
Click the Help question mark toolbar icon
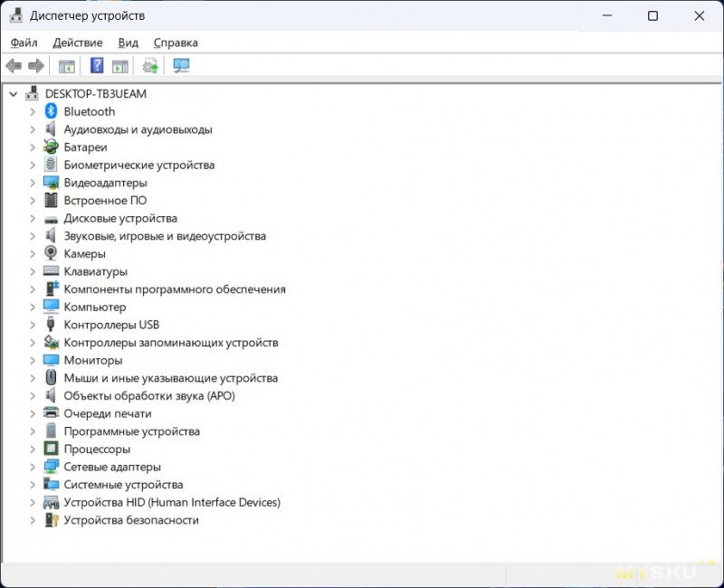(x=97, y=66)
